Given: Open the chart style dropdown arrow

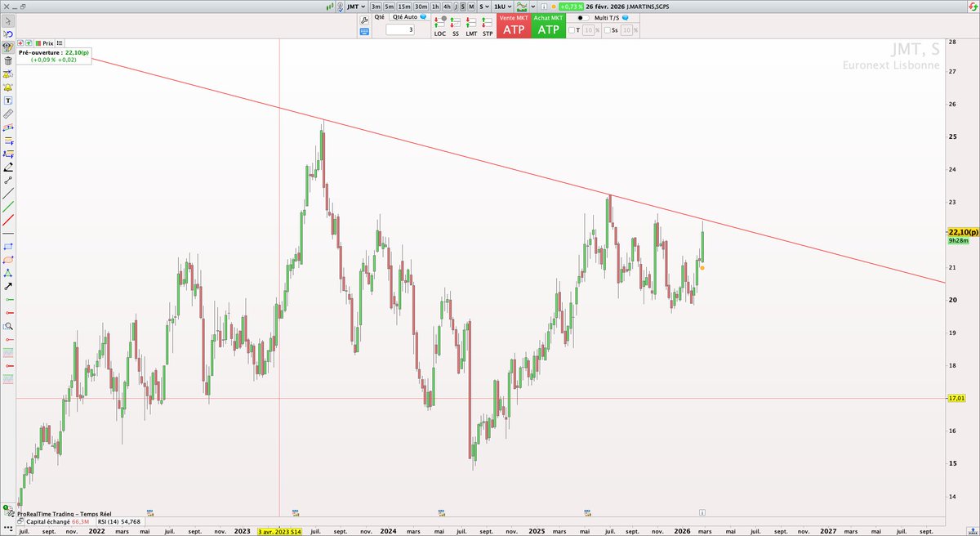Looking at the screenshot, I should [x=534, y=7].
